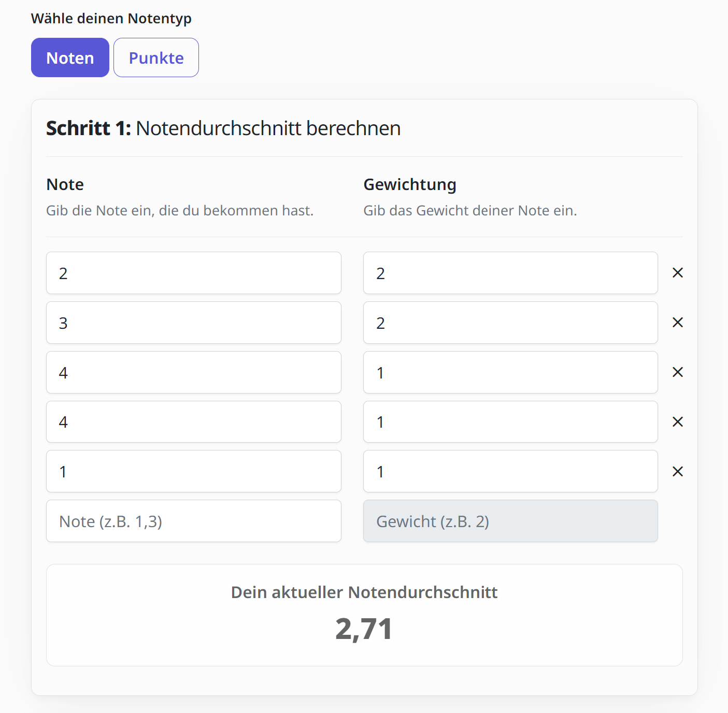728x713 pixels.
Task: Remove the fifth row (grade 1)
Action: [677, 472]
